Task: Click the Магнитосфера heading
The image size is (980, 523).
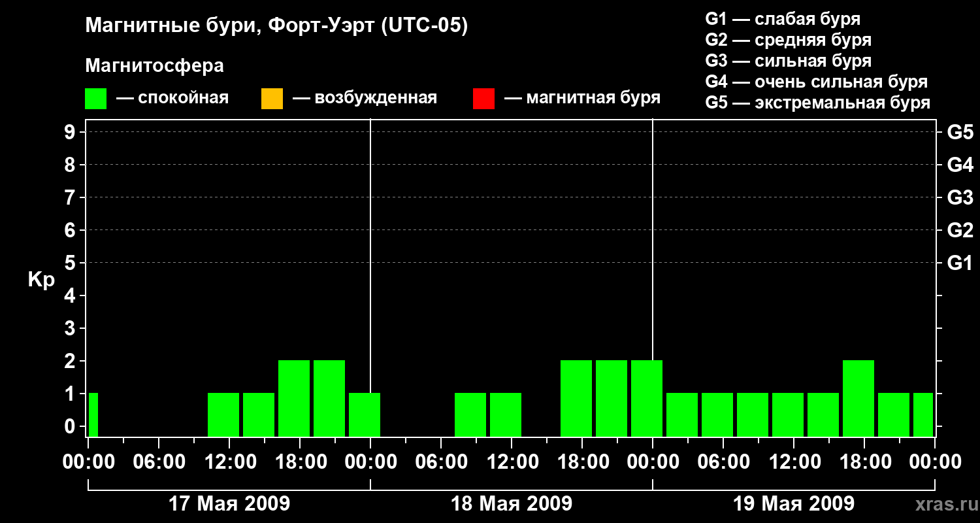Action: point(154,66)
